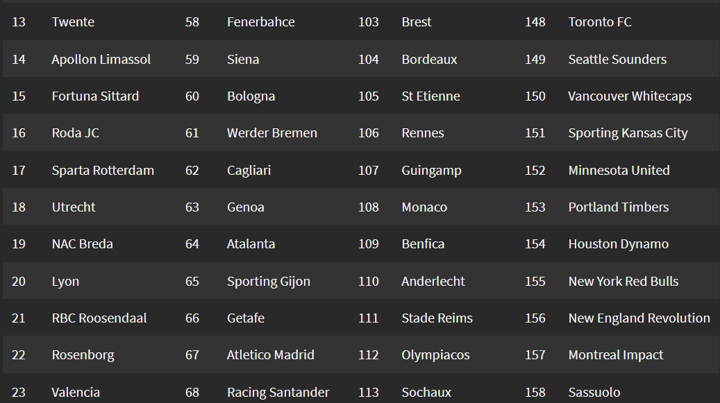Select Olympiacos in the third column
The height and width of the screenshot is (403, 720).
[x=434, y=355]
